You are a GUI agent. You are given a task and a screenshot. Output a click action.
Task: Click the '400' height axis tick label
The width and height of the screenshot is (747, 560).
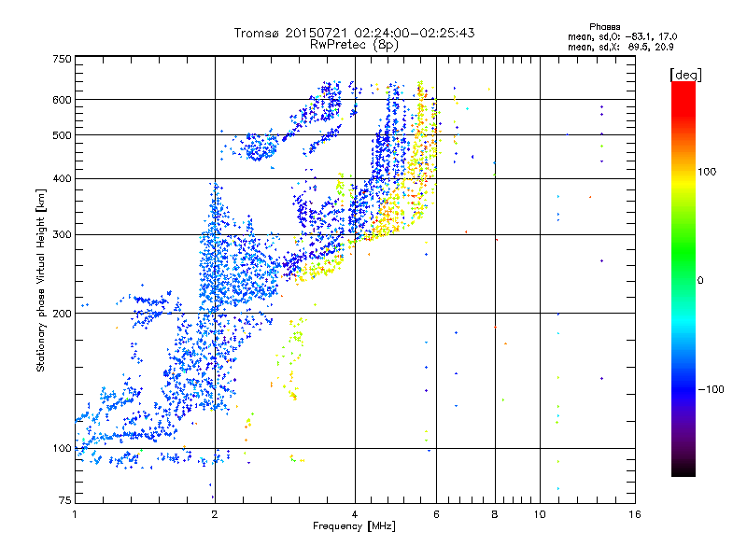[x=62, y=179]
